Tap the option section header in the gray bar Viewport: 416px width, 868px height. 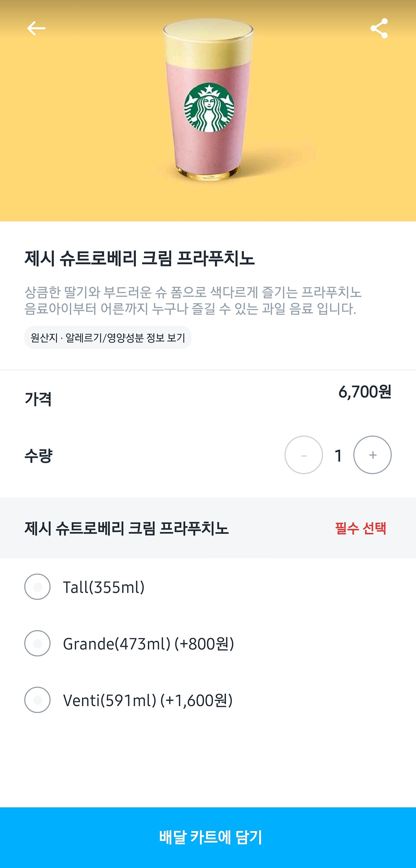127,529
